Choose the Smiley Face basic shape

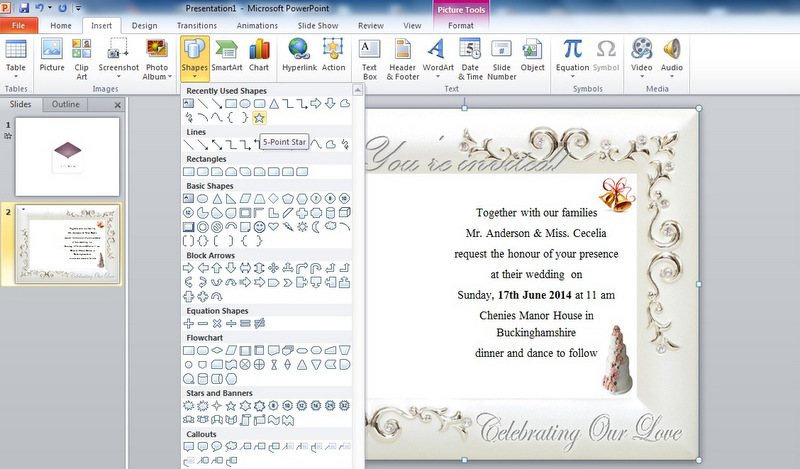coord(259,227)
